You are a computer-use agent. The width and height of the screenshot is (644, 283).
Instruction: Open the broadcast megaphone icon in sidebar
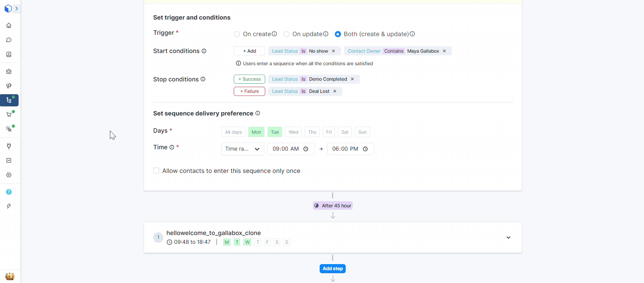[x=9, y=86]
